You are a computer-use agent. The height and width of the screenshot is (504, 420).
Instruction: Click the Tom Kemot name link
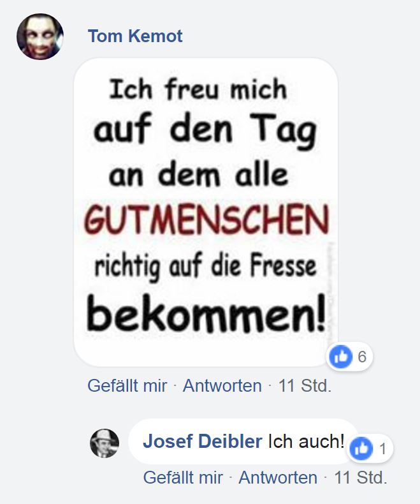[x=135, y=36]
